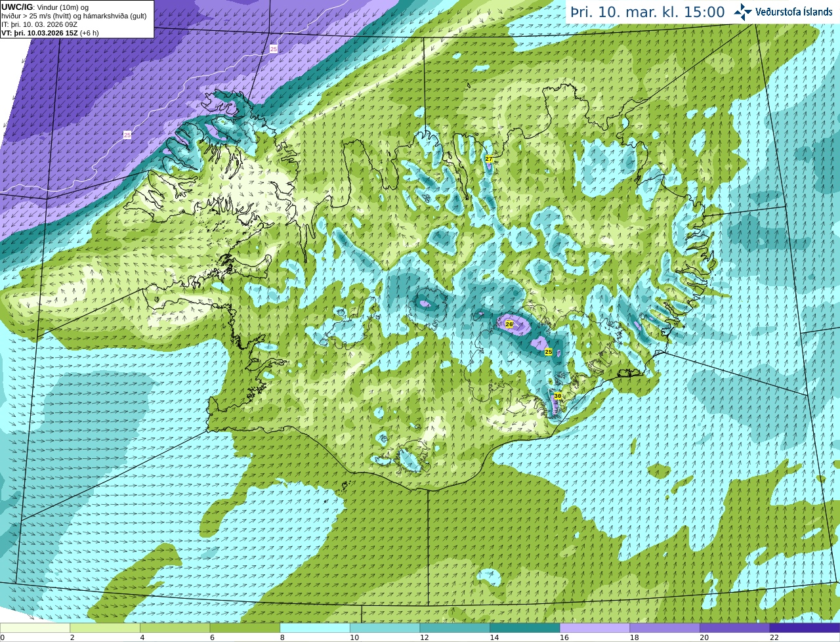The width and height of the screenshot is (840, 642).
Task: Click the legend scale value '12'
Action: coord(425,637)
